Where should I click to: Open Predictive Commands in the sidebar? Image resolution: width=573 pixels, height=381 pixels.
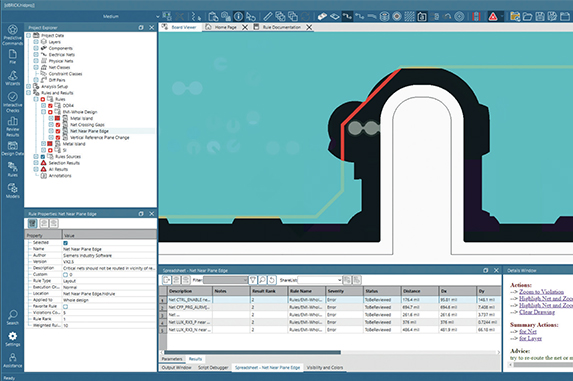pyautogui.click(x=12, y=35)
